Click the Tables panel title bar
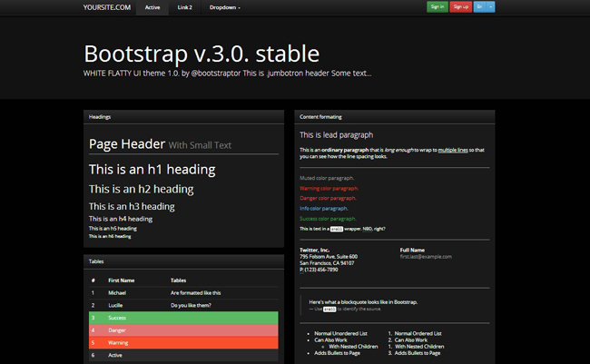590x364 pixels. tap(184, 261)
